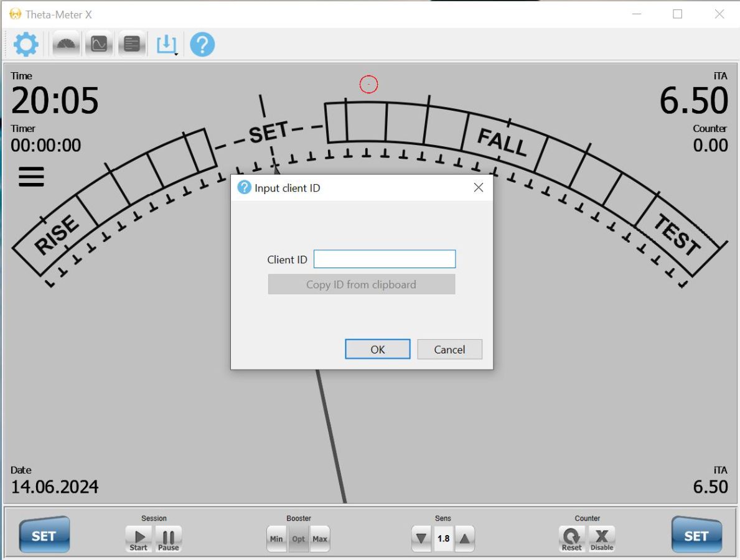740x560 pixels.
Task: Click the dialog's question mark icon
Action: point(244,187)
